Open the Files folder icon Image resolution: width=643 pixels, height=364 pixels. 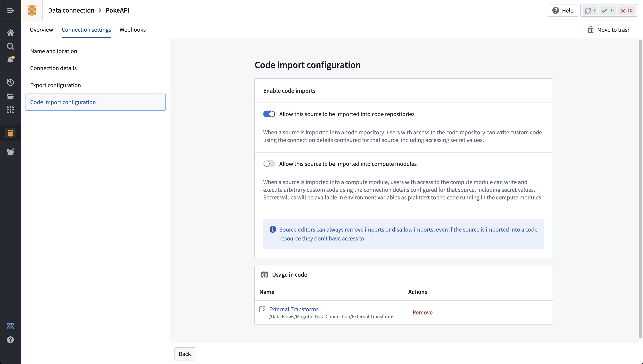[x=10, y=96]
